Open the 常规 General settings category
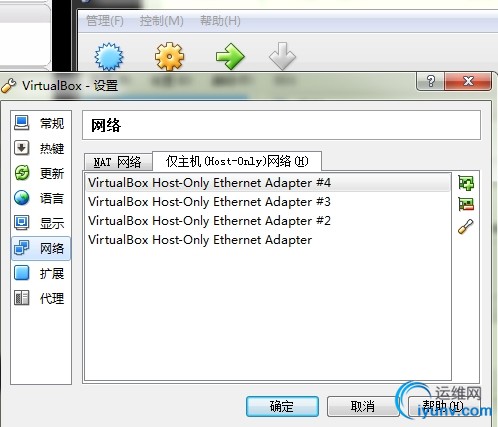Viewport: 498px width, 427px height. [41, 123]
